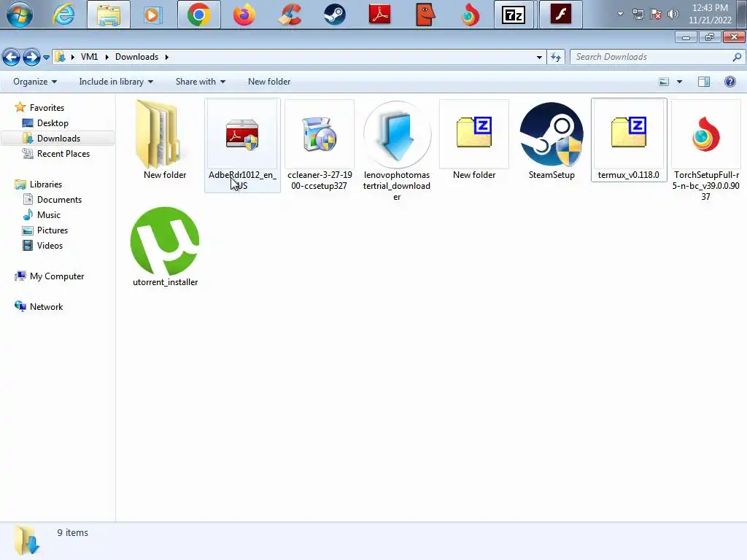Toggle the preview pane

pyautogui.click(x=704, y=82)
